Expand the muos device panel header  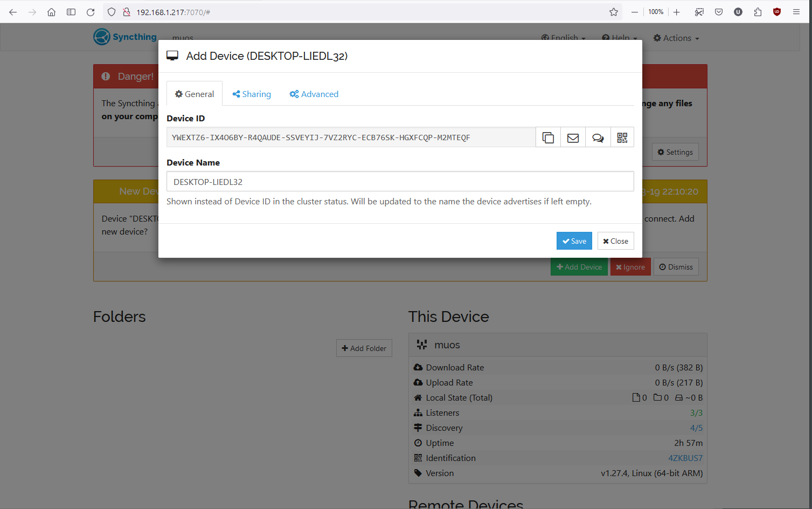click(558, 345)
